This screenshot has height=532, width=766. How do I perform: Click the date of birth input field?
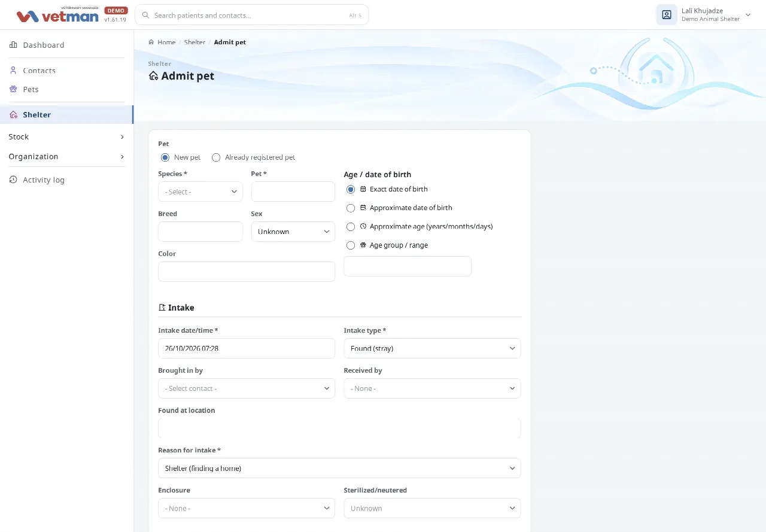(x=408, y=266)
